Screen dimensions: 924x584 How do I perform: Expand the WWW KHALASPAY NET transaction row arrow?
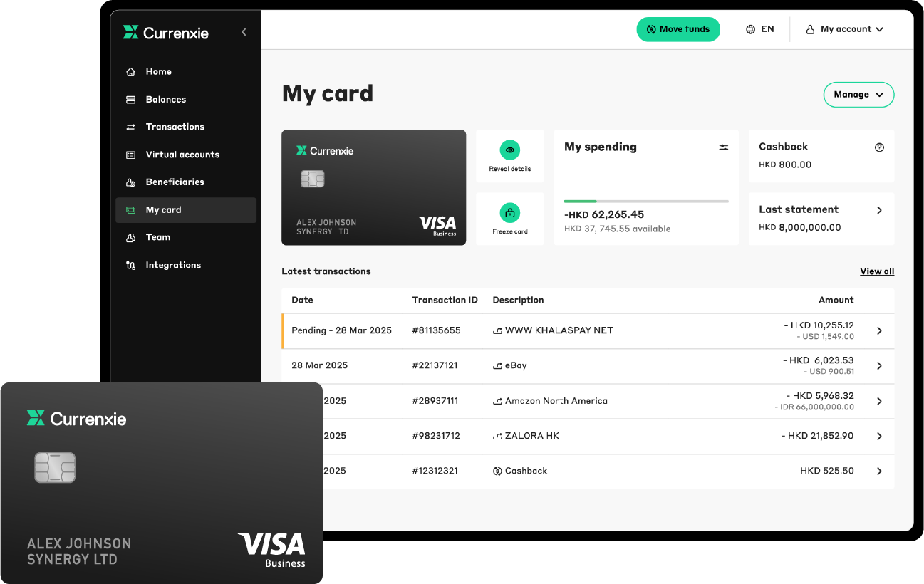pyautogui.click(x=879, y=331)
